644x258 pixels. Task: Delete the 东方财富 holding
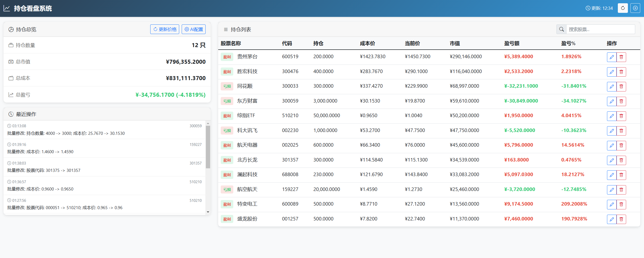[621, 101]
